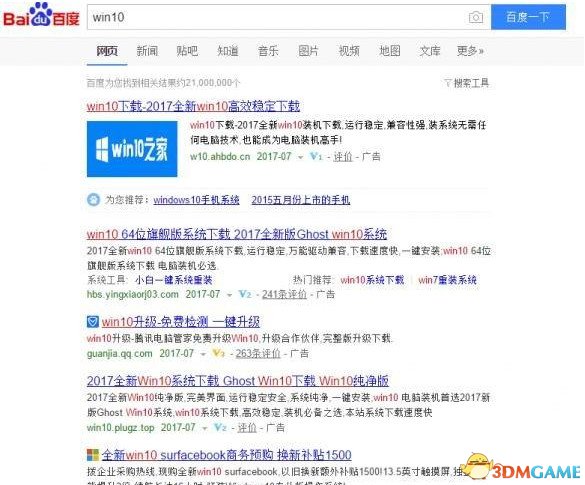The width and height of the screenshot is (585, 485).
Task: Open camera image search icon
Action: point(476,17)
